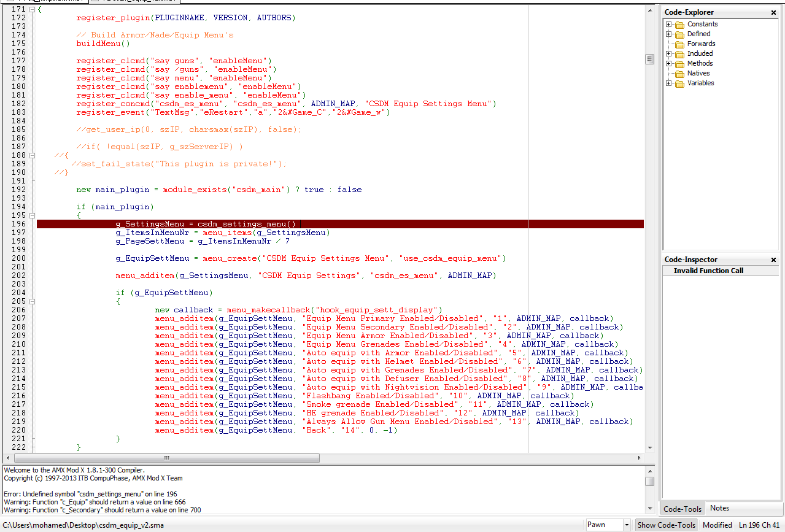Expand the Included tree node
785x532 pixels.
(669, 54)
